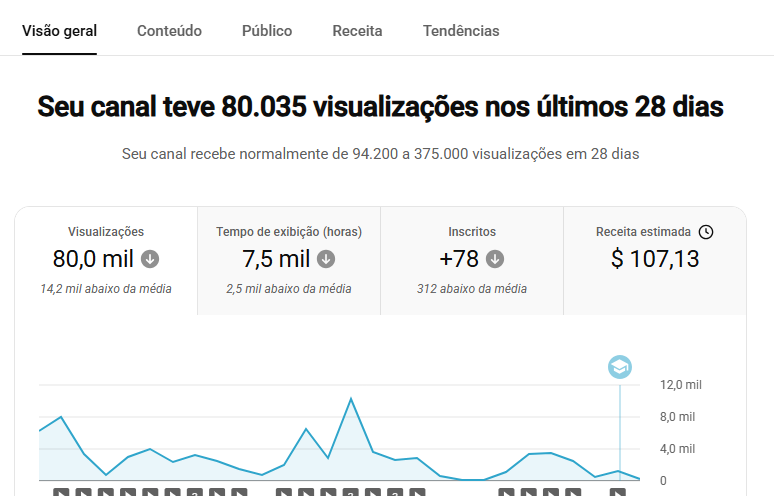Open the Conteúdo tab

[169, 31]
